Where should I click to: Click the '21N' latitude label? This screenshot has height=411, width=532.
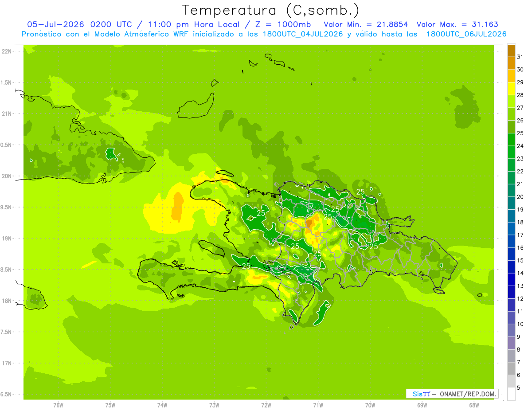point(7,114)
